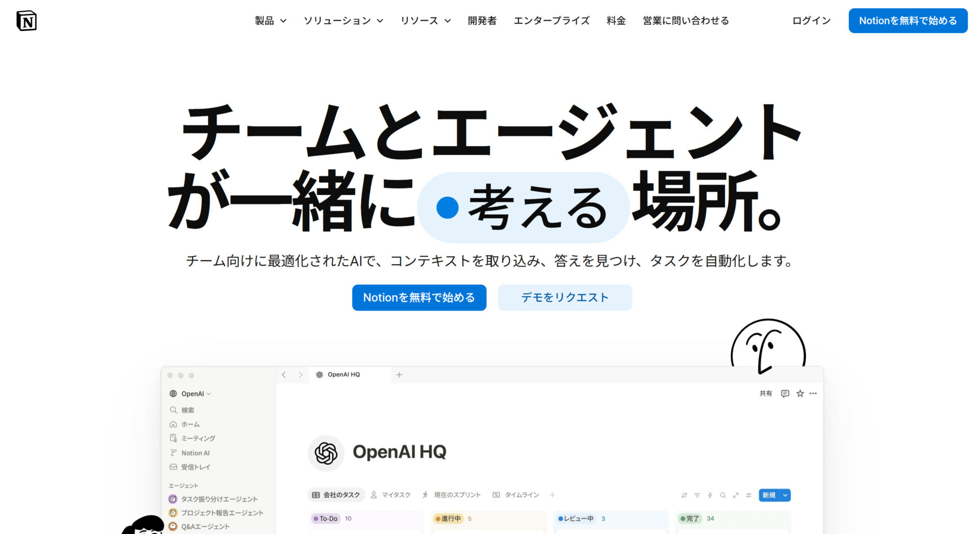Select 営業に問い合わせる in nav
Screen dimensions: 980x534
(x=685, y=21)
